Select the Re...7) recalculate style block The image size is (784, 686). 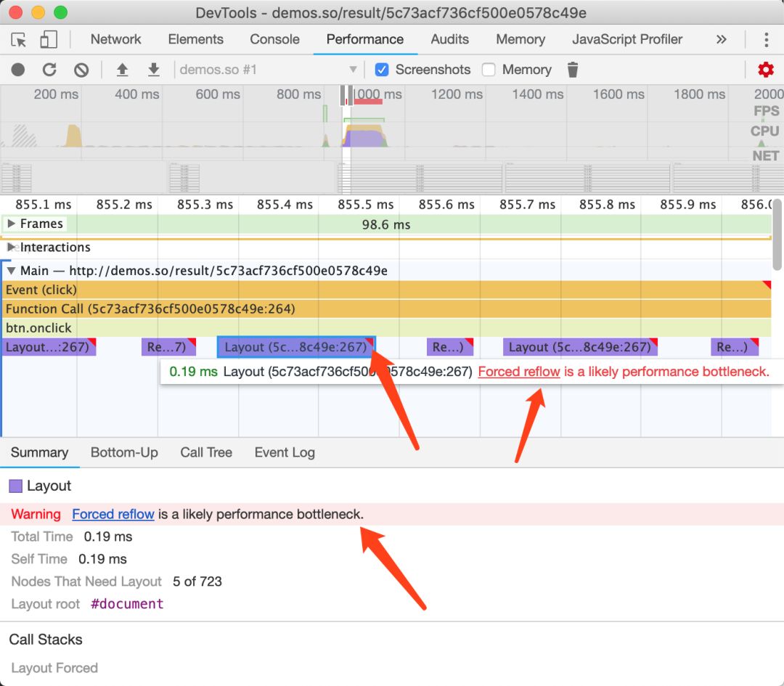pyautogui.click(x=168, y=347)
